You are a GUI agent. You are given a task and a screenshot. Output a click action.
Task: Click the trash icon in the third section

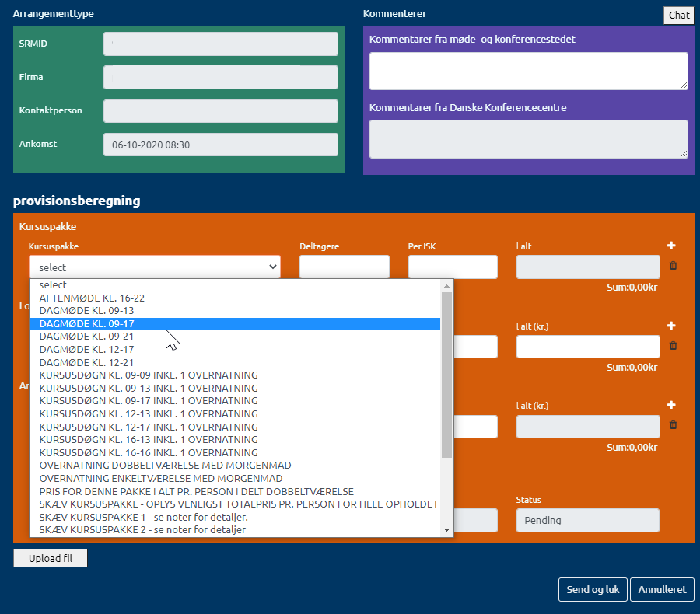(x=673, y=425)
